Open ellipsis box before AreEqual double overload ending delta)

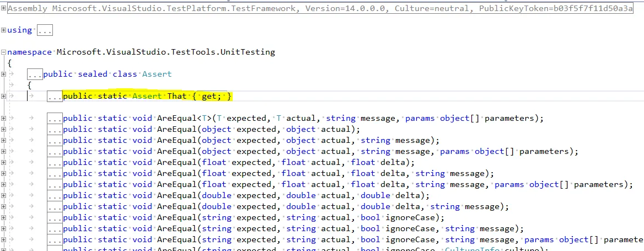tap(55, 195)
